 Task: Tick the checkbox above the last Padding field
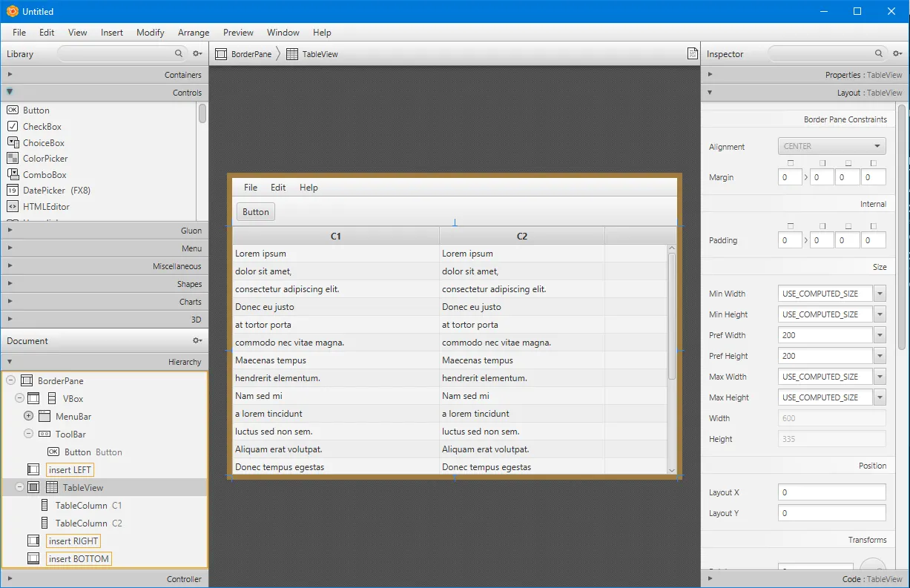click(x=874, y=226)
